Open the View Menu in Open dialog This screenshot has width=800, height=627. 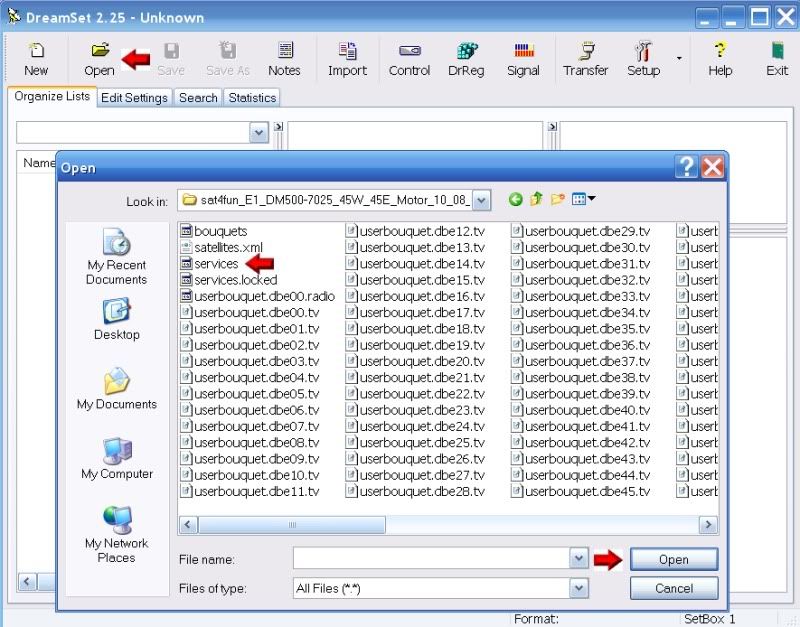(583, 199)
